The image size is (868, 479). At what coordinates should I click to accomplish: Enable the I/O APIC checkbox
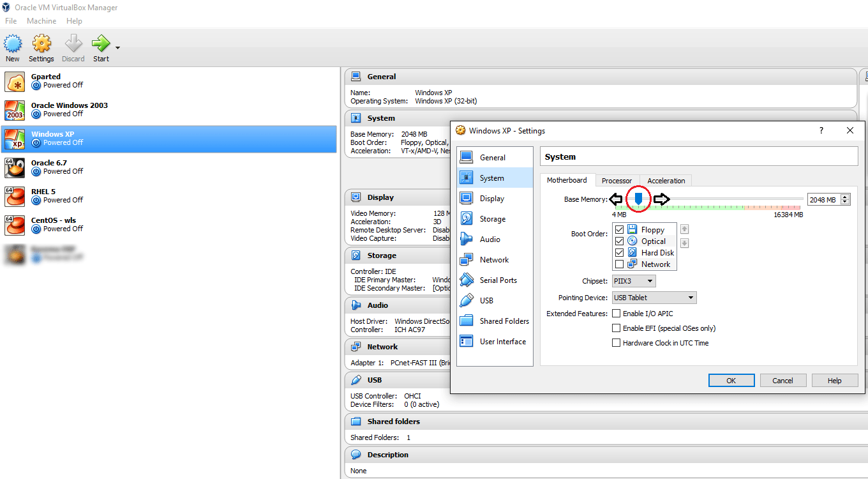(617, 314)
